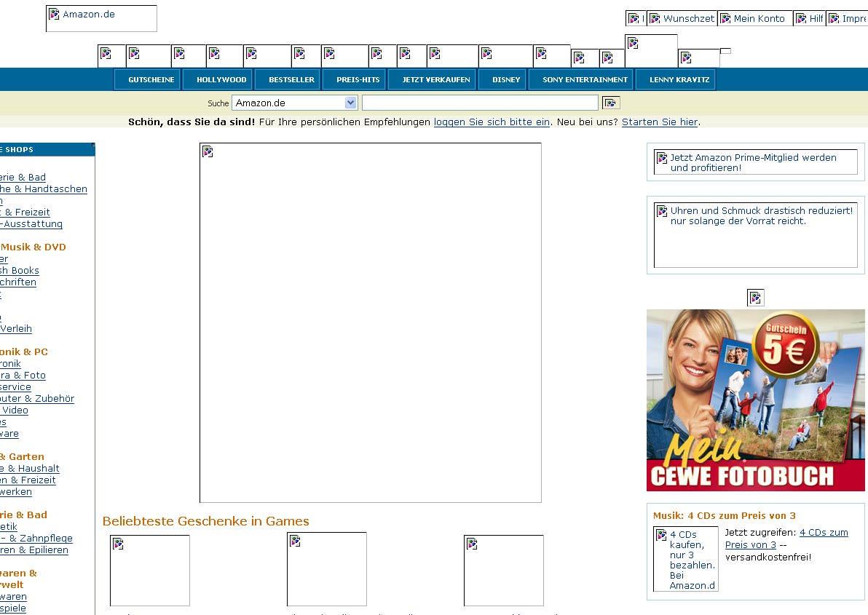Click the 'Beliebteste Geschenke in Games' heading

(206, 521)
